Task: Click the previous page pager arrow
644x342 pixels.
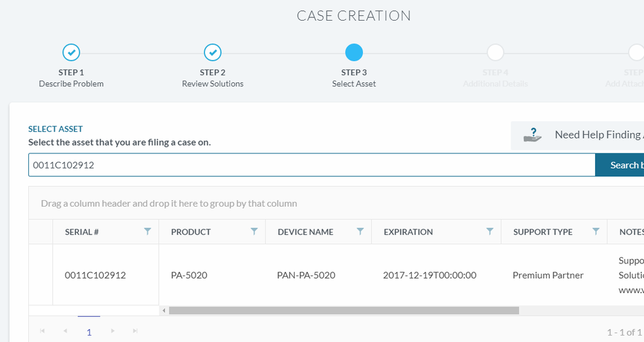Action: point(65,331)
